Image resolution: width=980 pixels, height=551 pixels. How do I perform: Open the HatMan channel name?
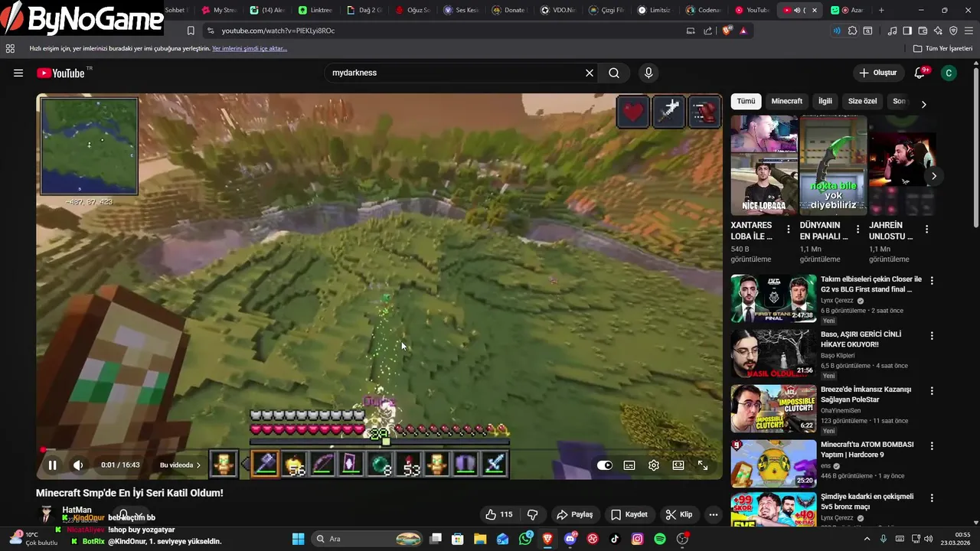(x=77, y=510)
